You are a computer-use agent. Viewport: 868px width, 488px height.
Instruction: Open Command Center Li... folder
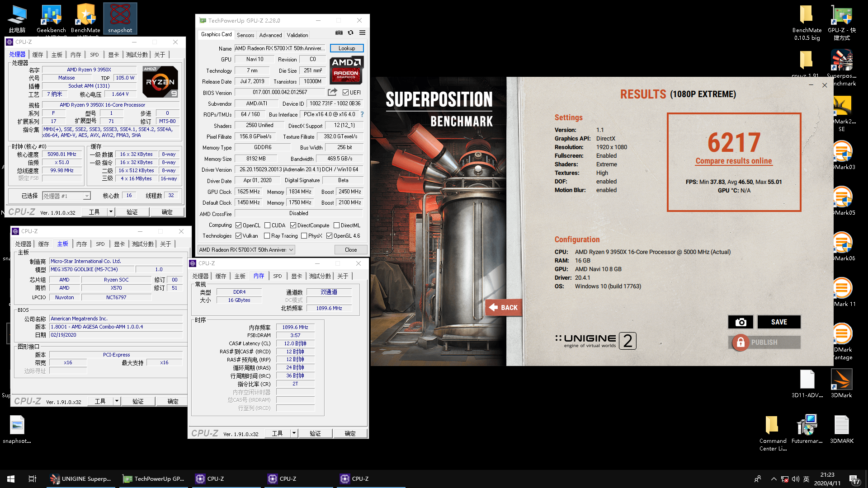[773, 433]
